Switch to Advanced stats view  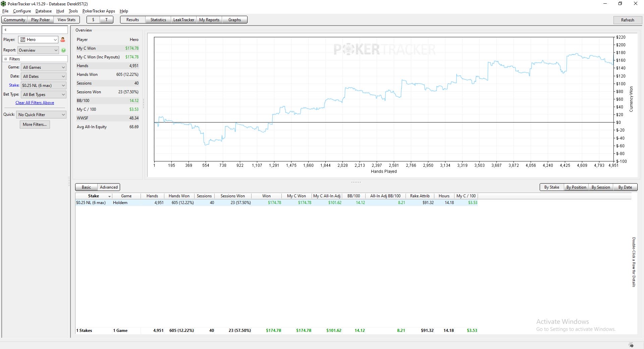tap(109, 187)
